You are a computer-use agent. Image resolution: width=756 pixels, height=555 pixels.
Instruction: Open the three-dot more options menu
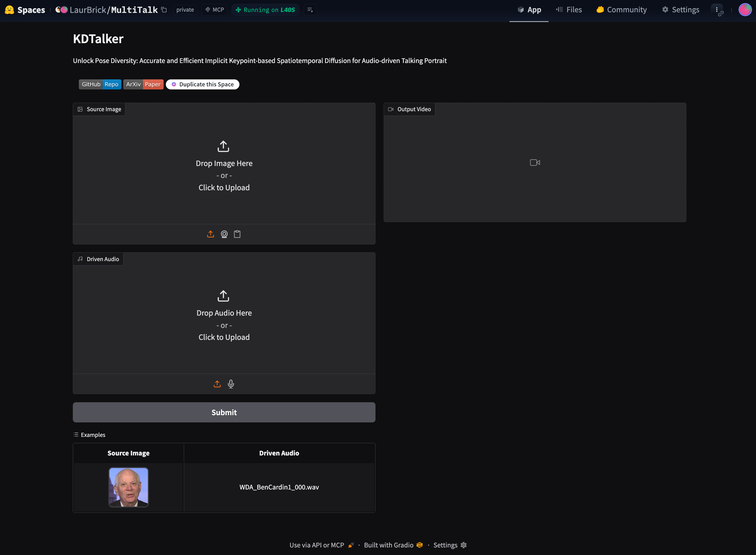(x=717, y=10)
